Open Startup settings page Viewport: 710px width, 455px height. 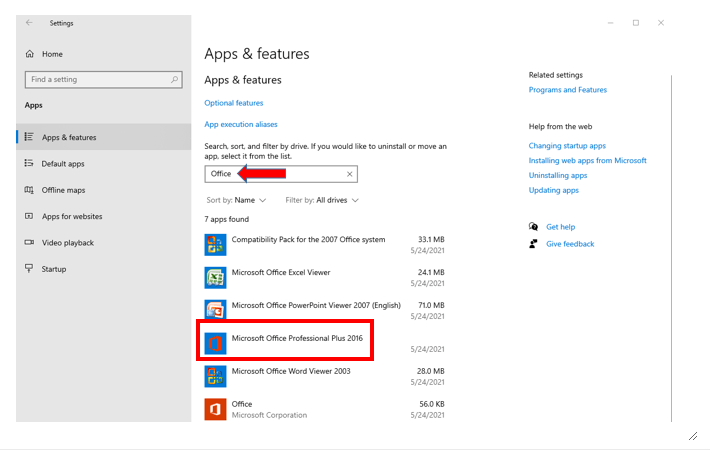point(54,269)
